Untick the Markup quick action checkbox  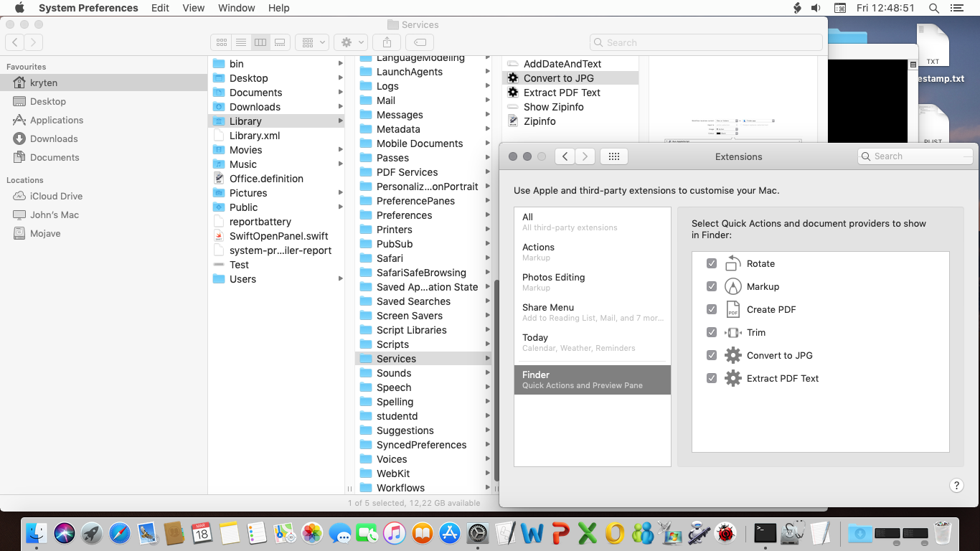pyautogui.click(x=712, y=286)
